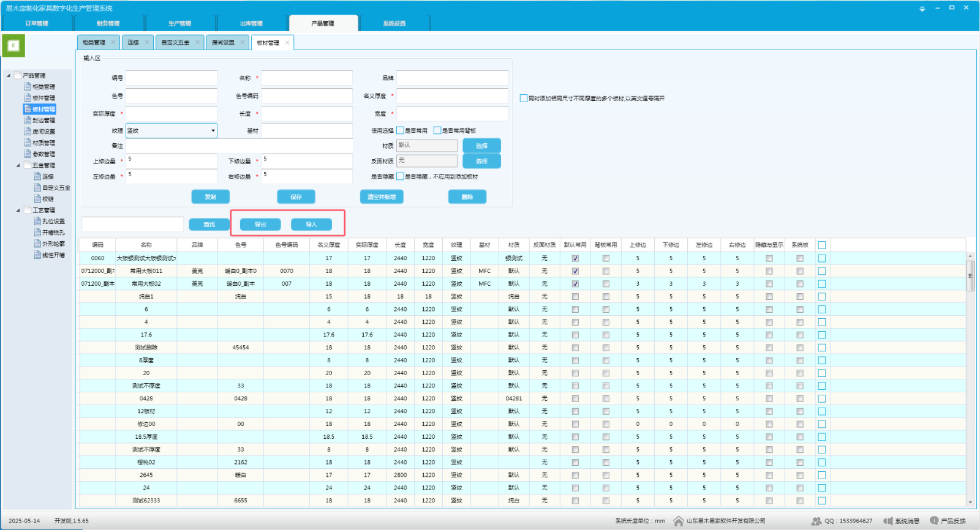Enable the 是否常用背板 checkbox
Image resolution: width=980 pixels, height=530 pixels.
(x=437, y=130)
